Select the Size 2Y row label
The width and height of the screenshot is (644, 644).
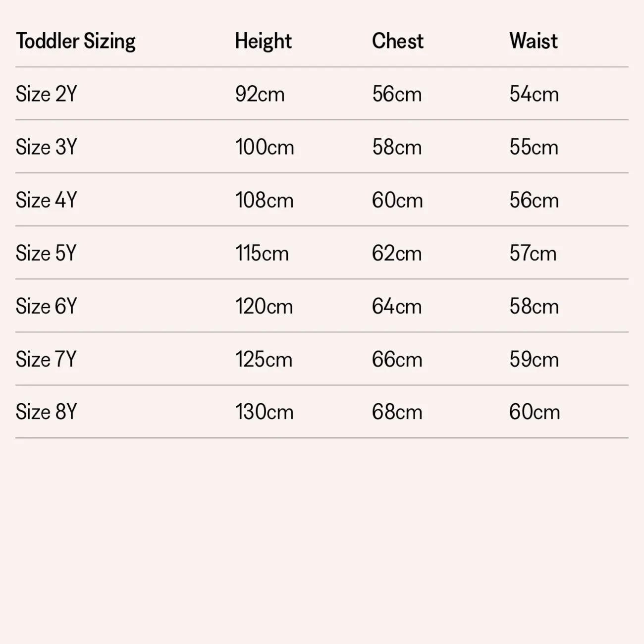pos(46,94)
